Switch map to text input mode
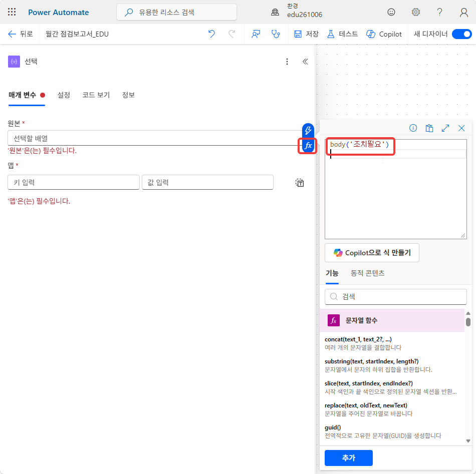 click(300, 183)
